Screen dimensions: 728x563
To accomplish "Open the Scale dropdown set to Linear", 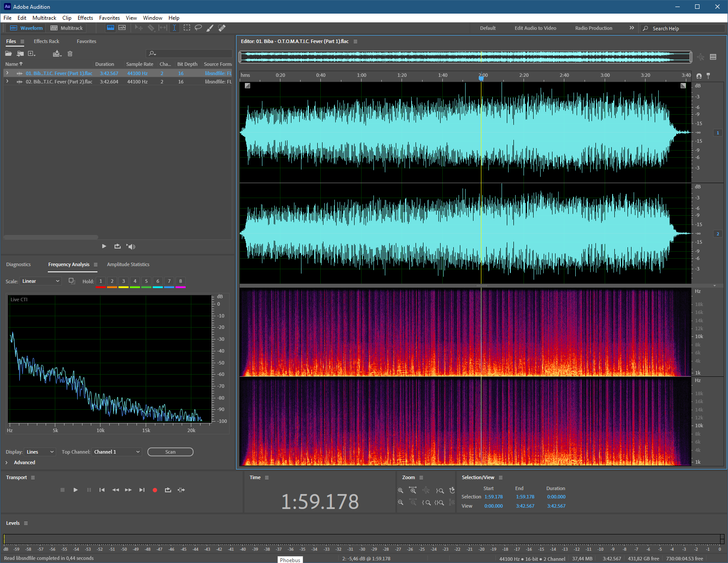I will (x=40, y=281).
